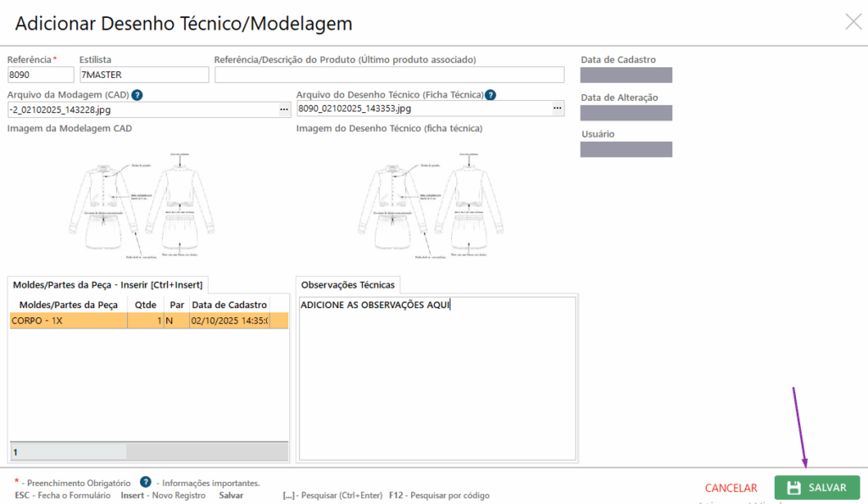This screenshot has width=868, height=504.
Task: Click the info icon in the footer legend
Action: click(146, 482)
